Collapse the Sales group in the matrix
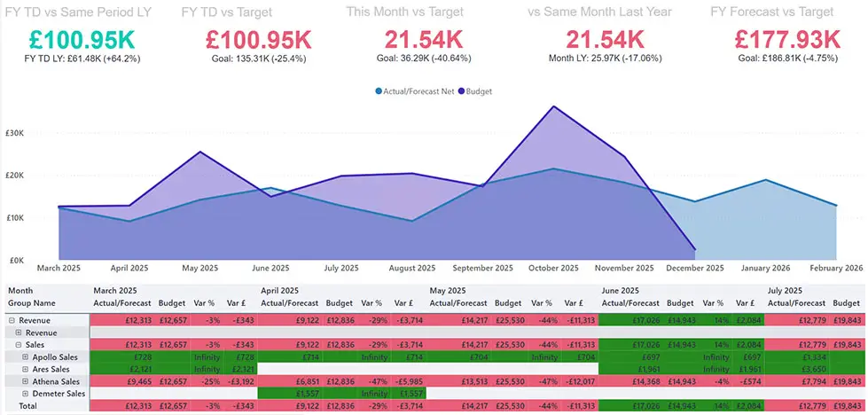The image size is (868, 415). tap(17, 344)
